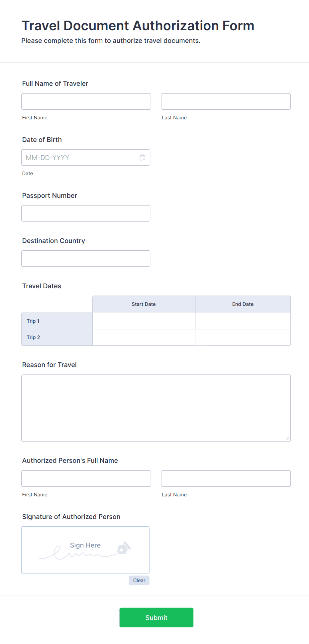This screenshot has height=644, width=309.
Task: Click Trip 1 Start Date cell
Action: tap(144, 321)
